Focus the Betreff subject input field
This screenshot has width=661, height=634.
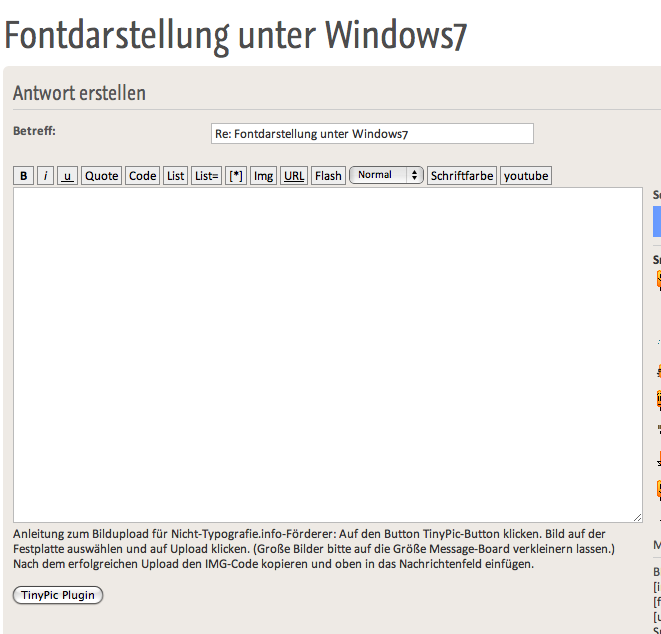click(372, 134)
